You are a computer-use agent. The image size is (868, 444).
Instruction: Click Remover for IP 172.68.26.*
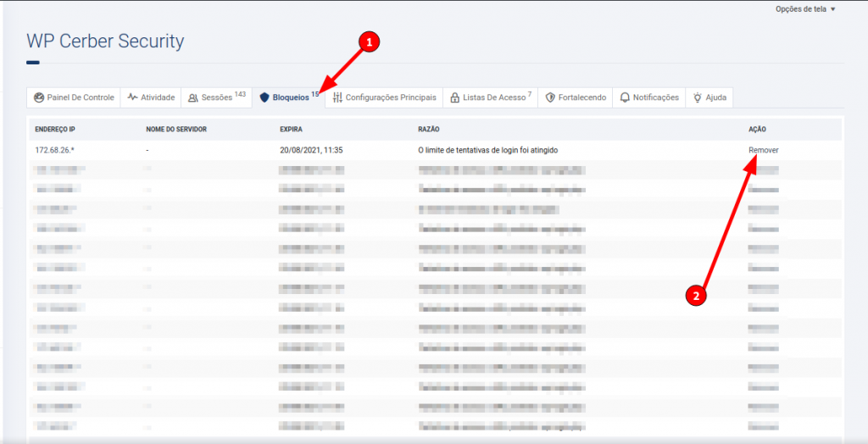click(764, 150)
